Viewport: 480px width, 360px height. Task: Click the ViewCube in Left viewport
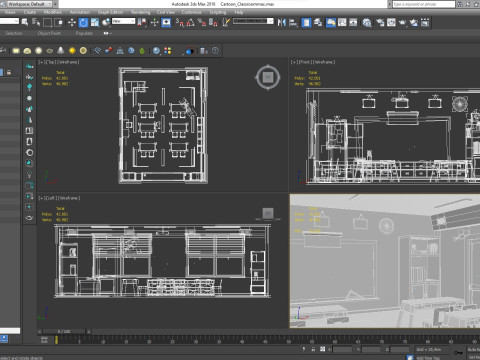click(x=268, y=213)
